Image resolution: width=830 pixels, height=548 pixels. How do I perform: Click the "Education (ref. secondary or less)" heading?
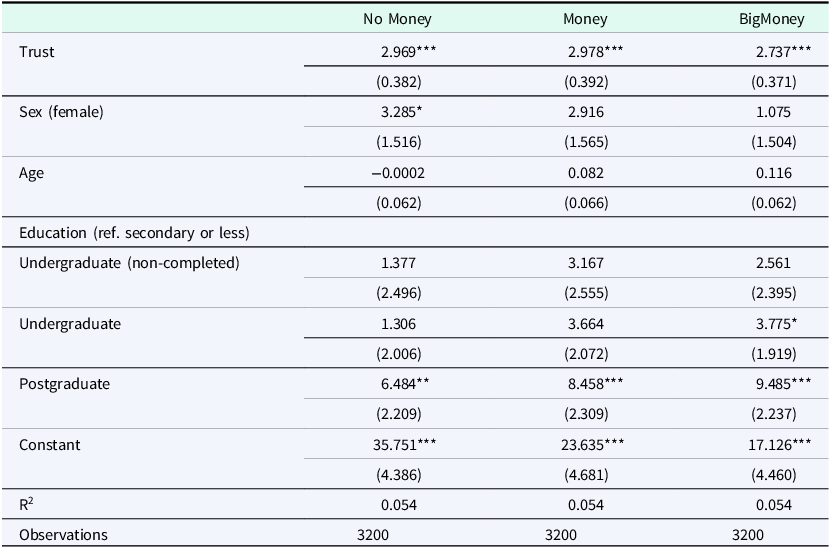[x=134, y=233]
